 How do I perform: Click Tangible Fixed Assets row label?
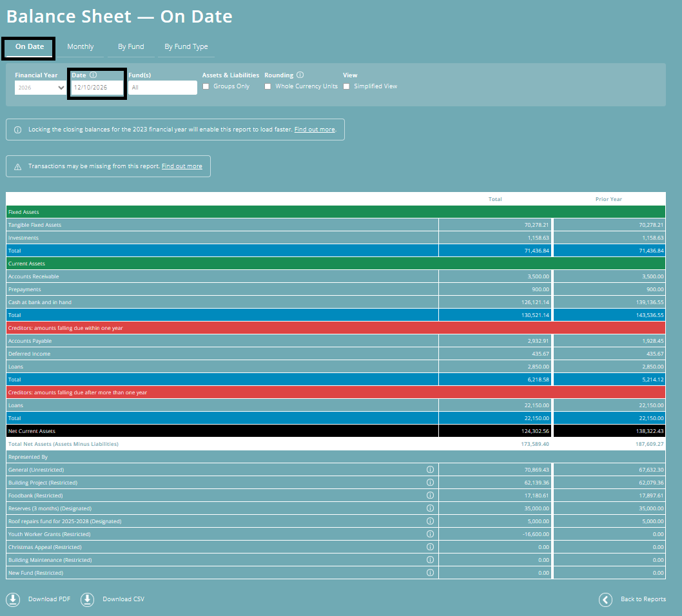pyautogui.click(x=35, y=225)
